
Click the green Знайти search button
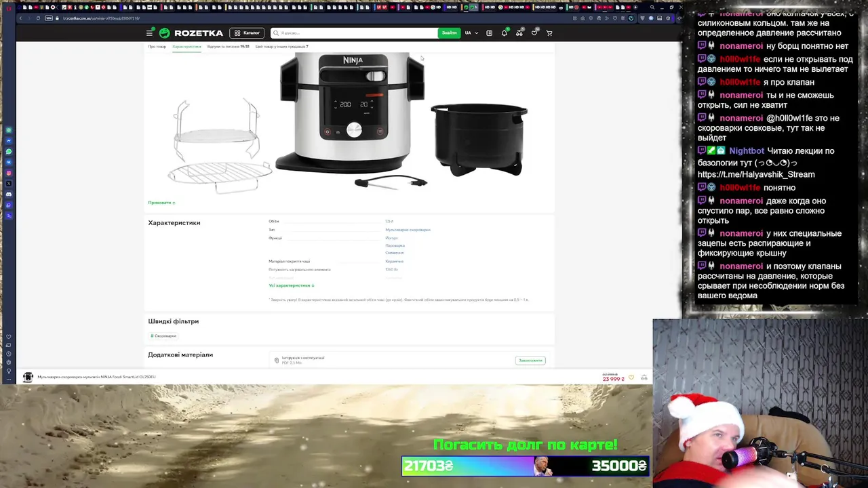[449, 33]
